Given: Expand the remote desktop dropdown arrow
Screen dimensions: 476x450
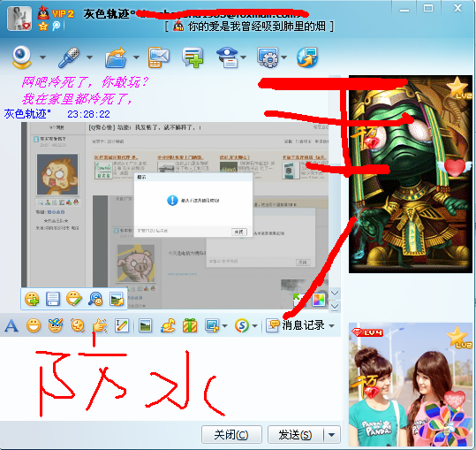Looking at the screenshot, I should (283, 57).
